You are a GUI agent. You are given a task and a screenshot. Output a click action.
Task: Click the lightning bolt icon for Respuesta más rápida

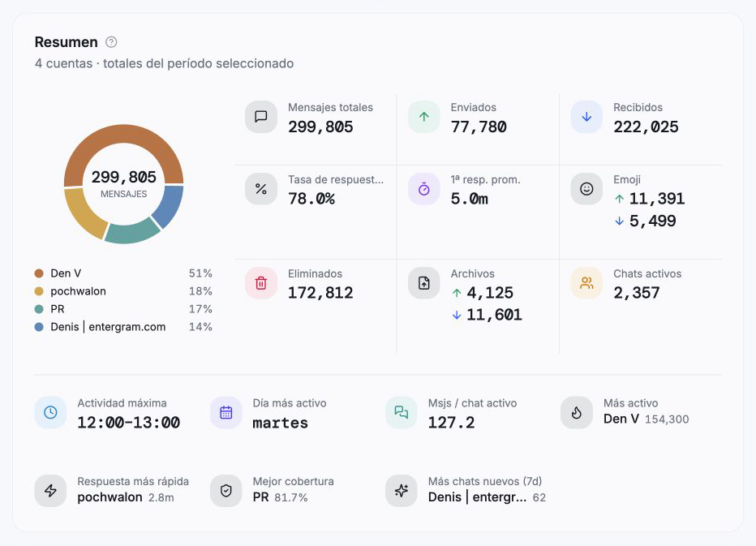pyautogui.click(x=50, y=491)
